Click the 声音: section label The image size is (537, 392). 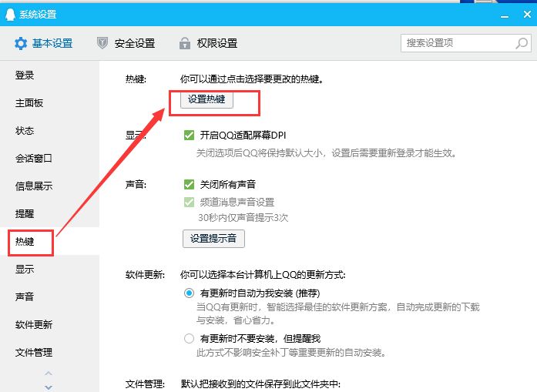(x=136, y=185)
